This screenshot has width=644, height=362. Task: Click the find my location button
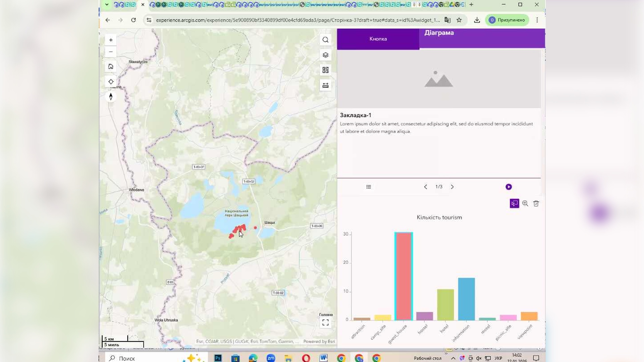111,81
